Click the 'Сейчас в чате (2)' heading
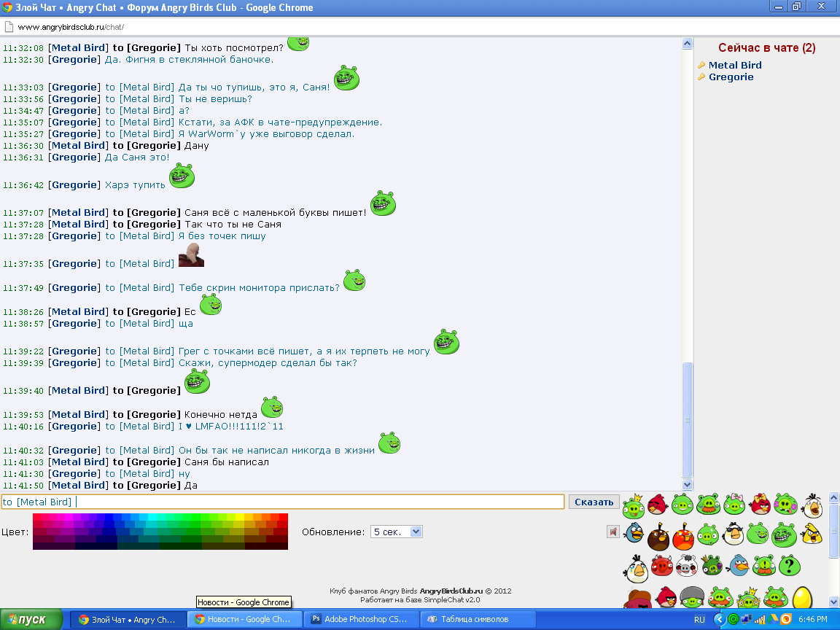The width and height of the screenshot is (840, 630). (766, 47)
